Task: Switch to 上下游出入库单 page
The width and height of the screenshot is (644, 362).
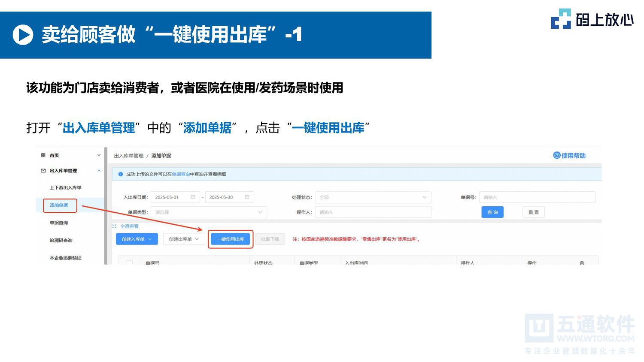Action: pos(66,187)
